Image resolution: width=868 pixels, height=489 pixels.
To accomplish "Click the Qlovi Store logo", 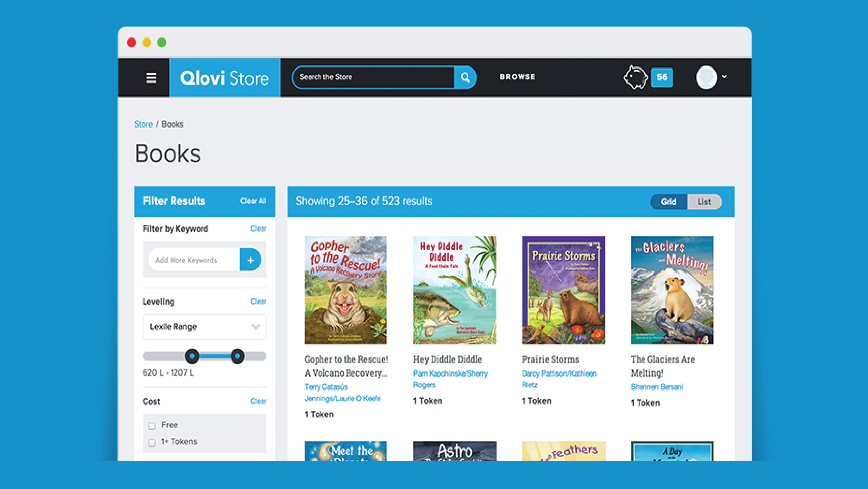I will (224, 78).
